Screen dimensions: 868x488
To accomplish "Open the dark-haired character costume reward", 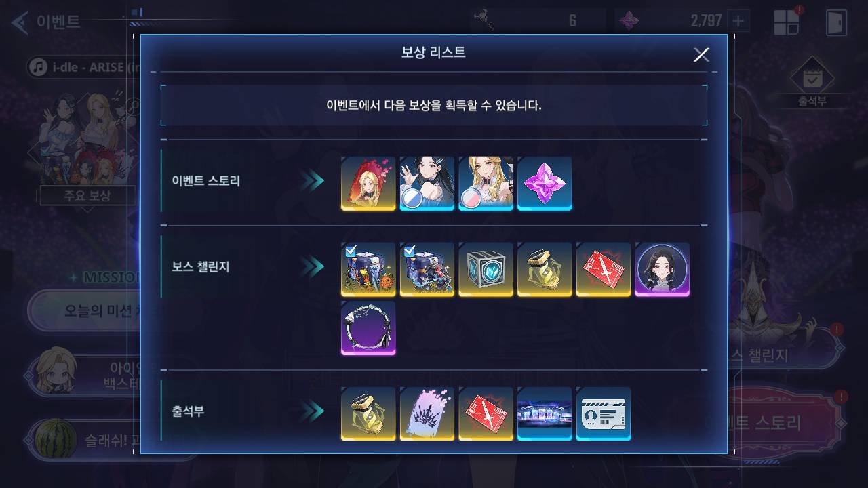I will pyautogui.click(x=427, y=184).
